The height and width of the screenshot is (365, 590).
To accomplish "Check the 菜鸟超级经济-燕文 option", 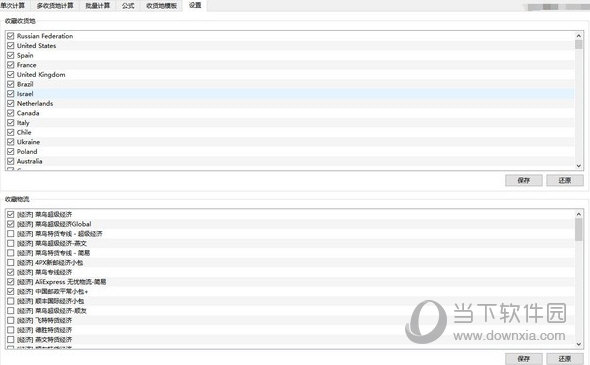I will pyautogui.click(x=11, y=243).
